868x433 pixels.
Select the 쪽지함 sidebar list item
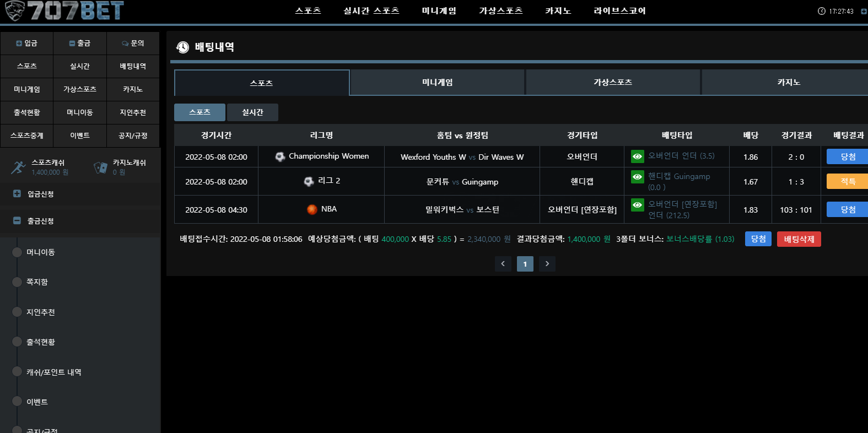[x=37, y=282]
